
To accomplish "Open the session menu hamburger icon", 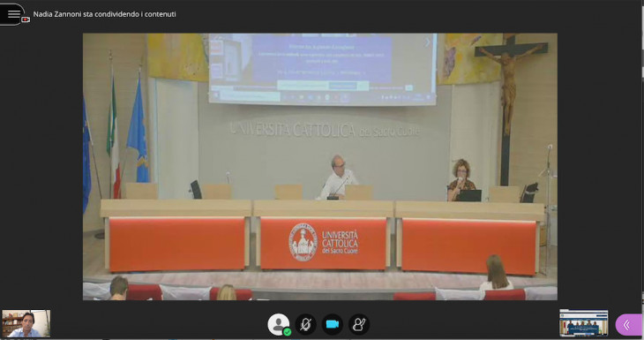I will point(13,14).
